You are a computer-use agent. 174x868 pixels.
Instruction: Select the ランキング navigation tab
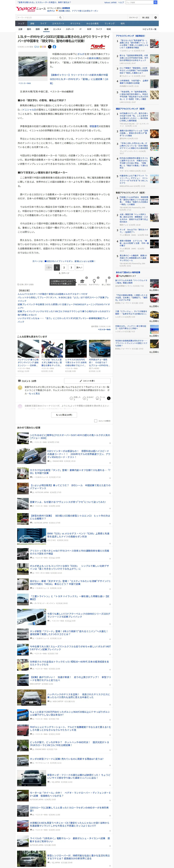[x=109, y=24]
